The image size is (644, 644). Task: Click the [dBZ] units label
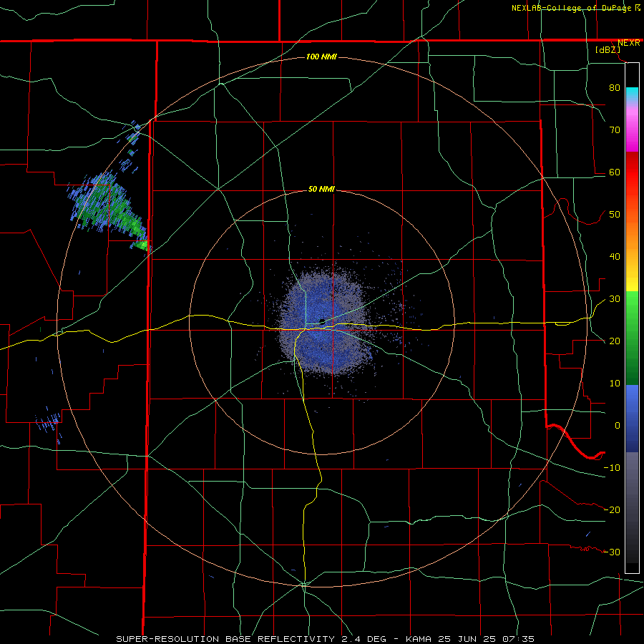click(608, 49)
